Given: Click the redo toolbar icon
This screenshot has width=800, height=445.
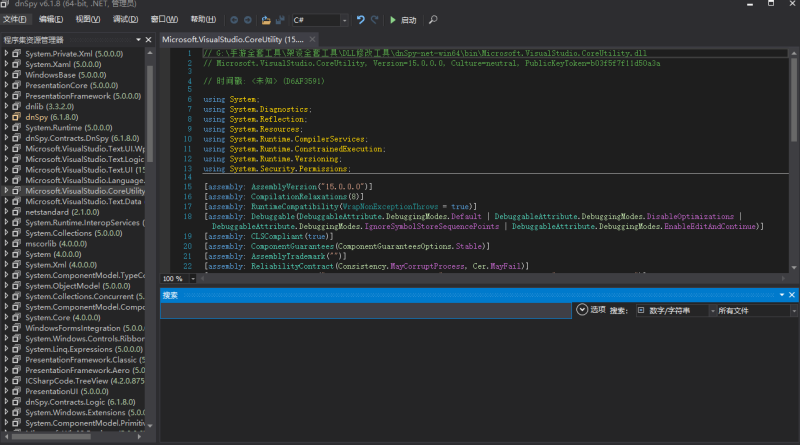Looking at the screenshot, I should [374, 20].
